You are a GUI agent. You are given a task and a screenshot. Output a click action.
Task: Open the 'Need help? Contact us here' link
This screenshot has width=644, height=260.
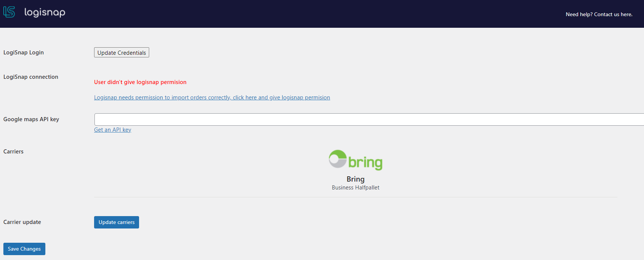click(599, 14)
